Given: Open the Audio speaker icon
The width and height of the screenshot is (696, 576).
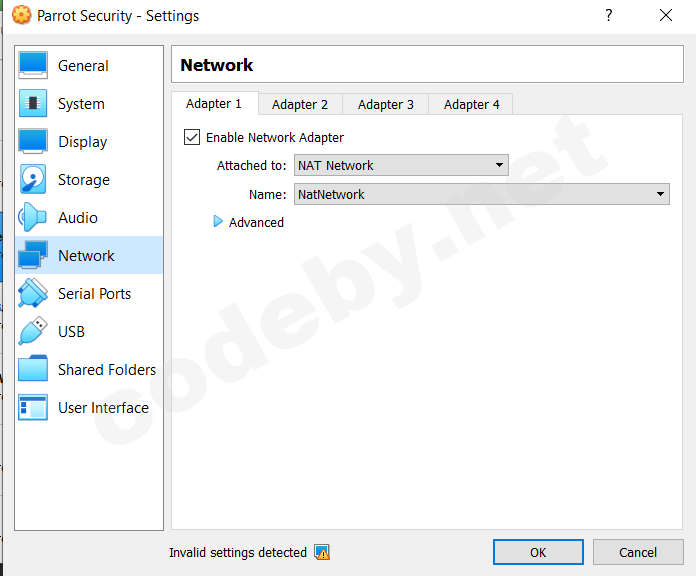Looking at the screenshot, I should 33,218.
